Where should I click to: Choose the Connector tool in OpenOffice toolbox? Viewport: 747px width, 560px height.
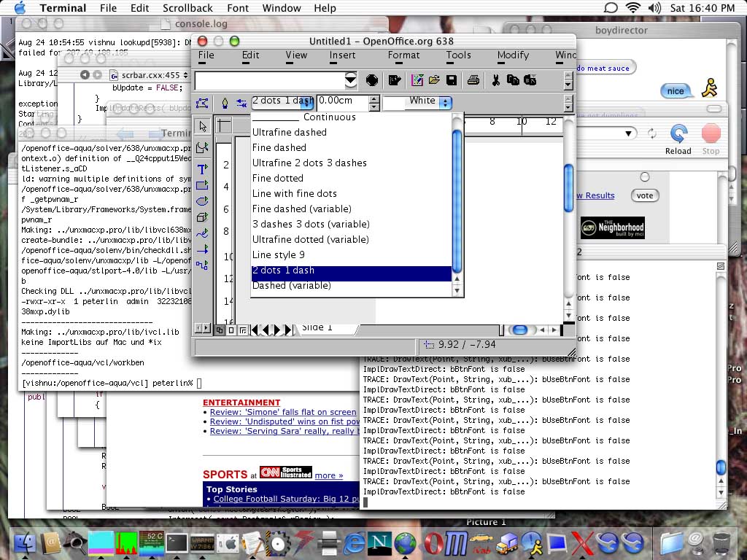(x=202, y=265)
